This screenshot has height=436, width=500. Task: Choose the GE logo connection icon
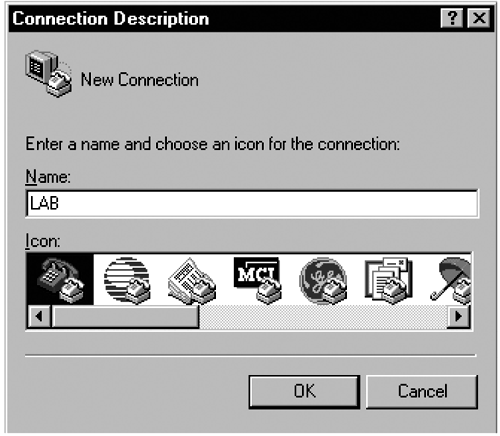323,281
